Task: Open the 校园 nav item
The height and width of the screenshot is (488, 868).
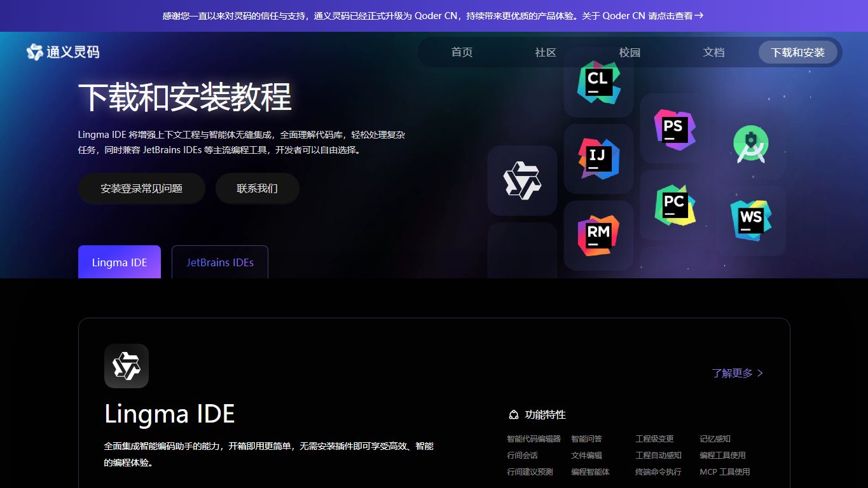Action: click(x=630, y=52)
